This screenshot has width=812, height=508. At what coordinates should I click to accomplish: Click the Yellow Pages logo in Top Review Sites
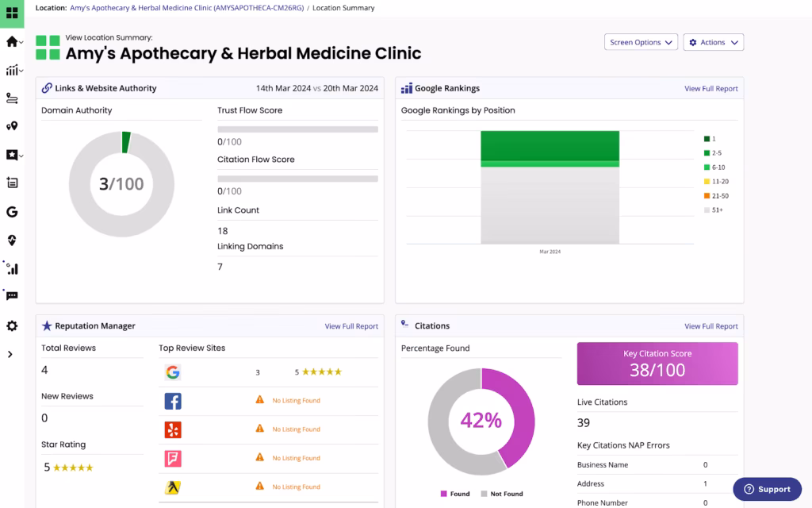pos(173,487)
